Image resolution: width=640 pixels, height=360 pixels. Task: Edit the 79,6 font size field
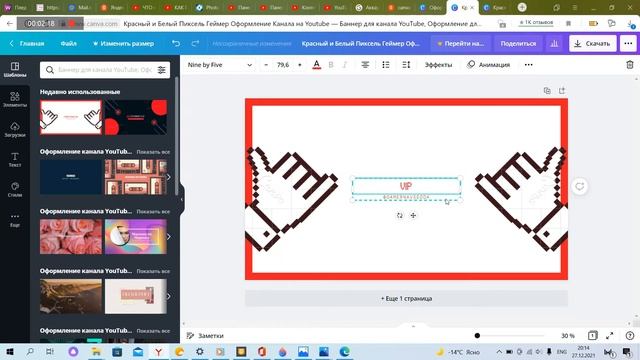(x=283, y=65)
